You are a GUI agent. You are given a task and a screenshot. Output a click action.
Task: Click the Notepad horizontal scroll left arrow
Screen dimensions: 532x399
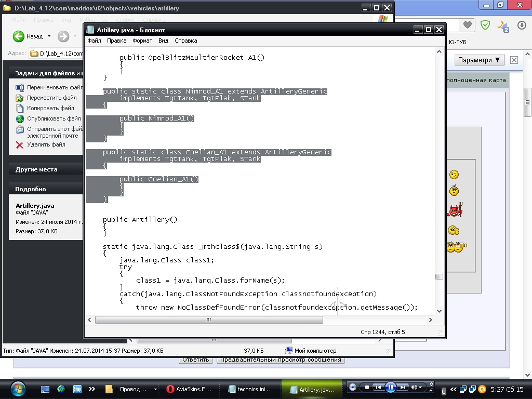click(89, 320)
